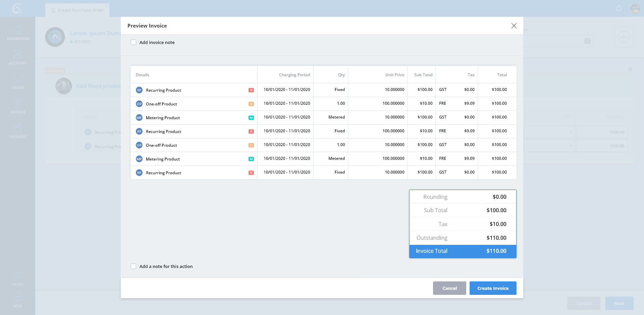Click the MP icon of first Metering Product
Image resolution: width=644 pixels, height=315 pixels.
click(139, 118)
